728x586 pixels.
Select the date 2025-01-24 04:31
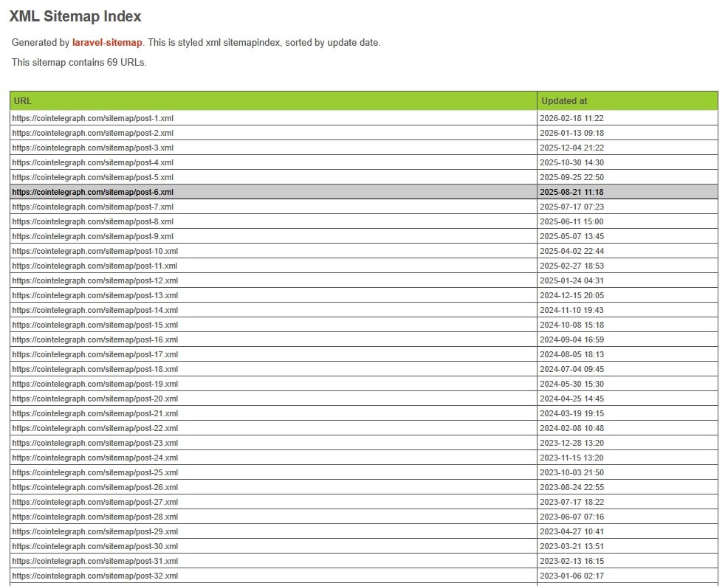[x=571, y=280]
